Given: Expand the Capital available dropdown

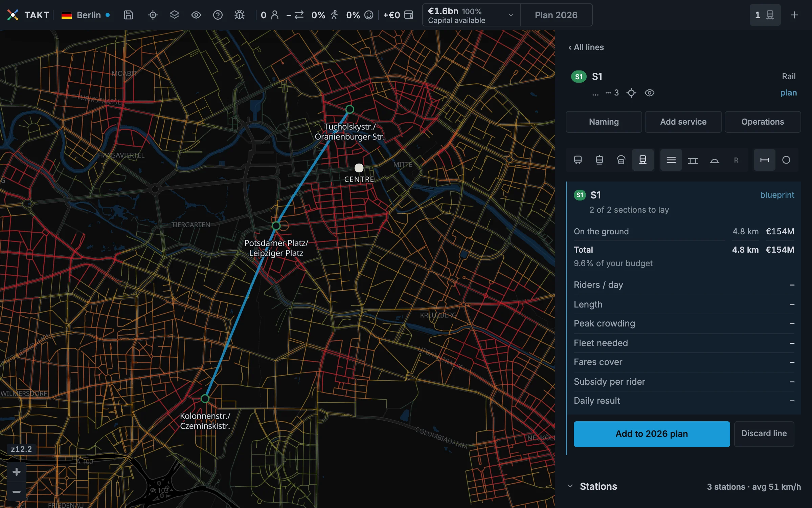Looking at the screenshot, I should click(471, 15).
